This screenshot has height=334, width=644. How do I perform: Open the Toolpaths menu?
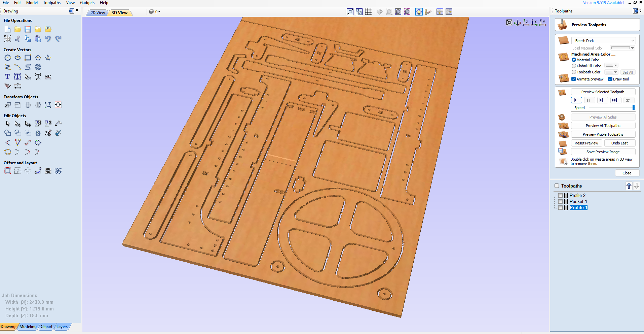(52, 3)
